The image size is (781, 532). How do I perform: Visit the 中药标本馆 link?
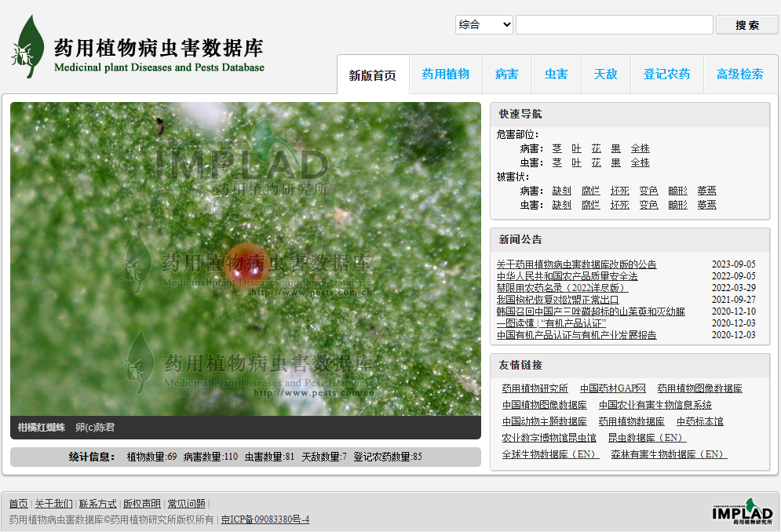(700, 421)
